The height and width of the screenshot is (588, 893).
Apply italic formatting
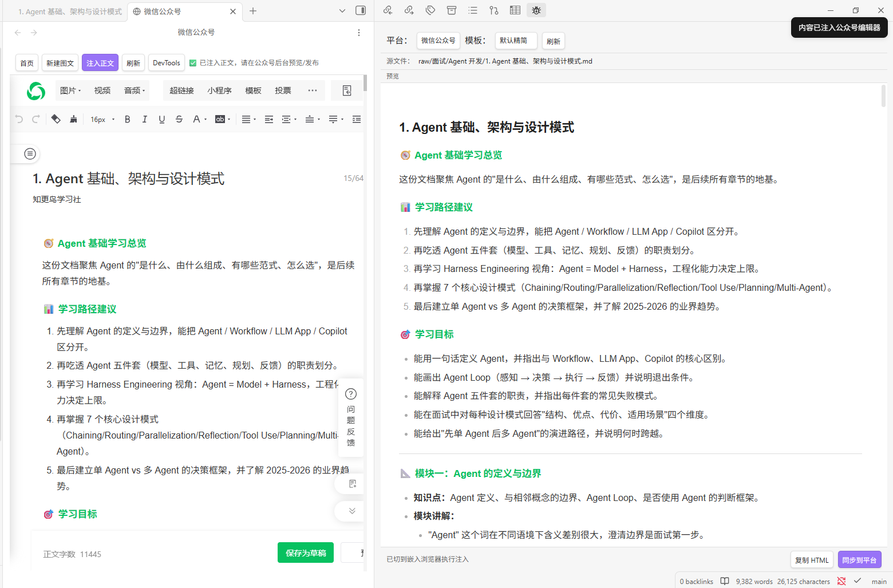144,119
